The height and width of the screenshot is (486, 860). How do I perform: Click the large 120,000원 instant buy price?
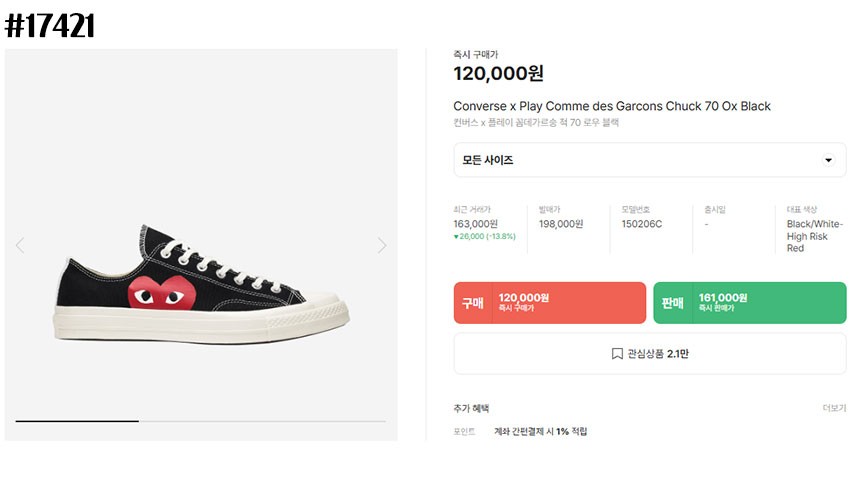coord(498,73)
